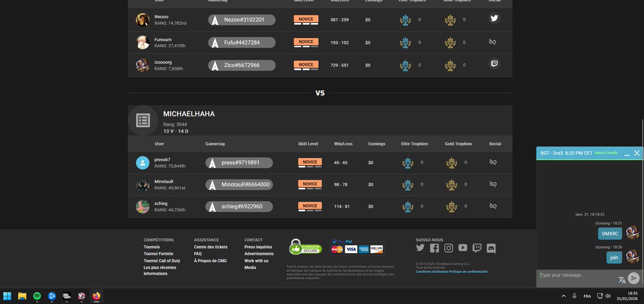The width and height of the screenshot is (644, 304).
Task: Click MinotauR's unlinked social icon
Action: coord(493,184)
